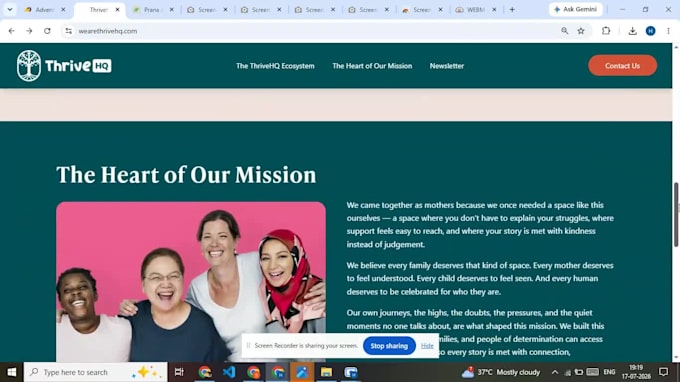The height and width of the screenshot is (382, 680).
Task: Open the browser Downloads icon
Action: [x=632, y=31]
